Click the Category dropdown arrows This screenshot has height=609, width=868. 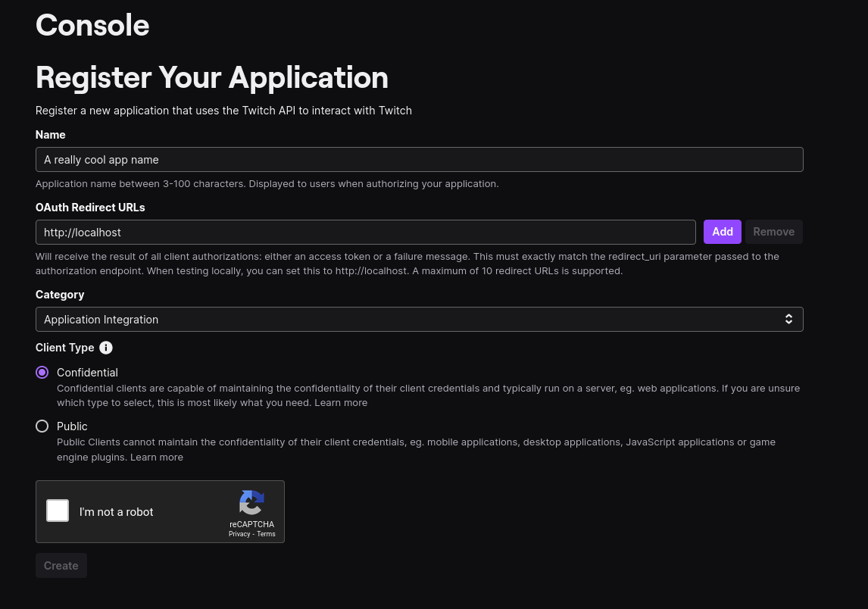coord(788,320)
